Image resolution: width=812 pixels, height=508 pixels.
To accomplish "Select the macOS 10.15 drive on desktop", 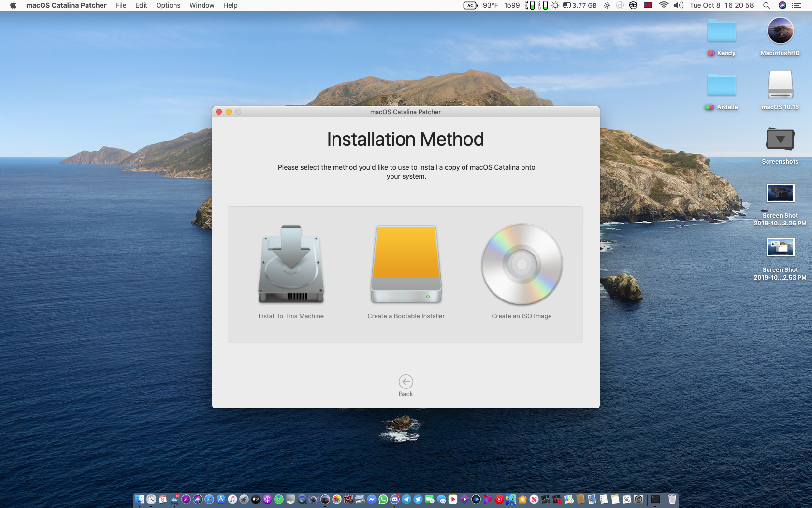I will [780, 91].
